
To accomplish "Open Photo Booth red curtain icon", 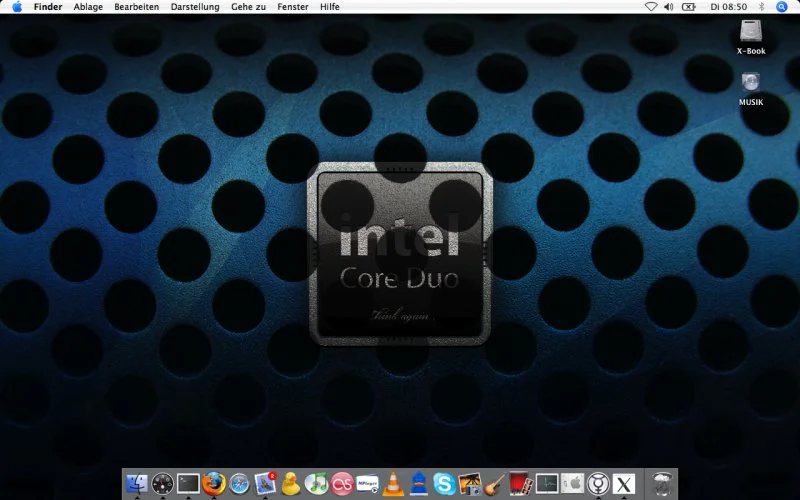I will pyautogui.click(x=520, y=483).
